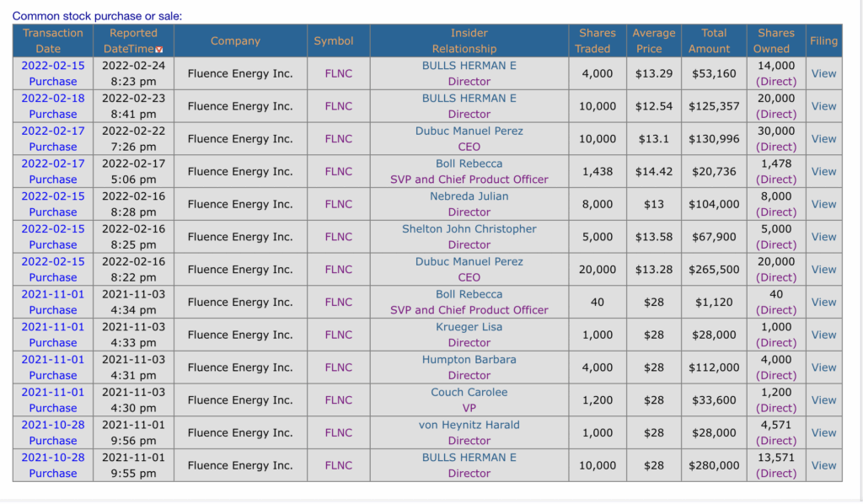
Task: Click the Shares Owned column header
Action: [x=775, y=40]
